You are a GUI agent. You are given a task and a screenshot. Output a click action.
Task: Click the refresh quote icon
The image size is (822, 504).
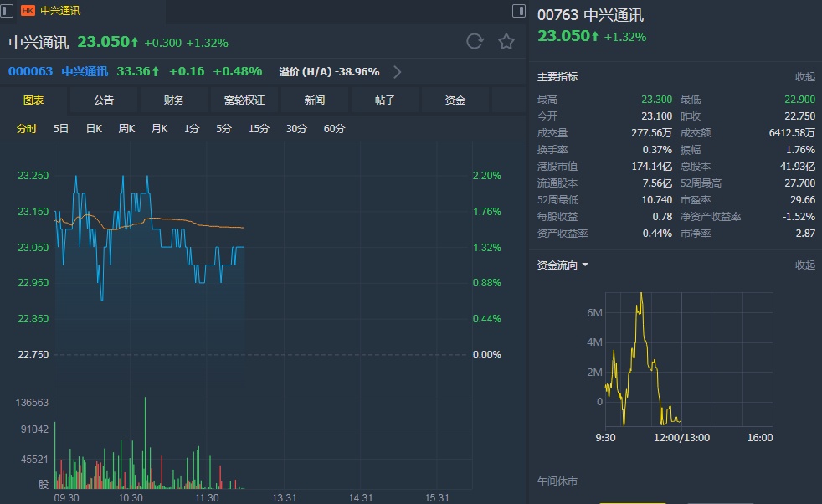pos(475,42)
